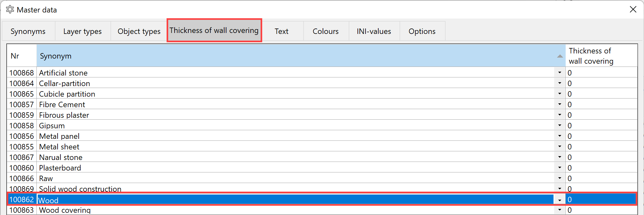Edit thickness value for Plasterboard
The width and height of the screenshot is (644, 215).
601,168
